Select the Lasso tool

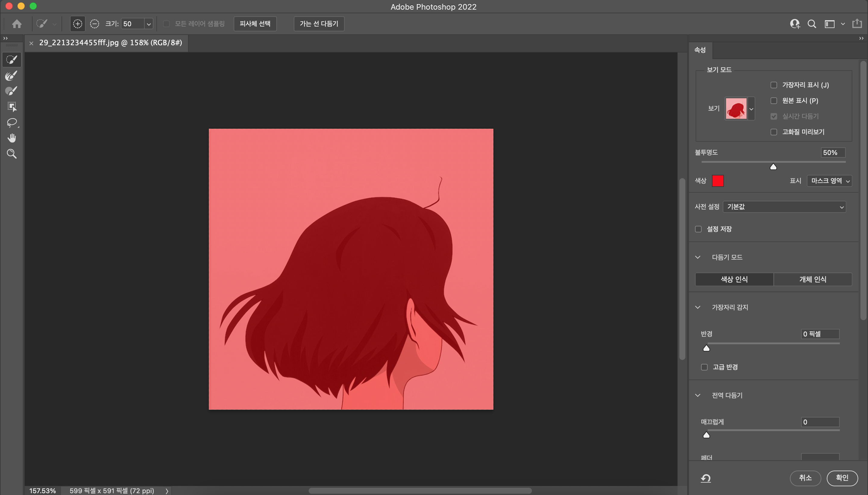tap(11, 122)
